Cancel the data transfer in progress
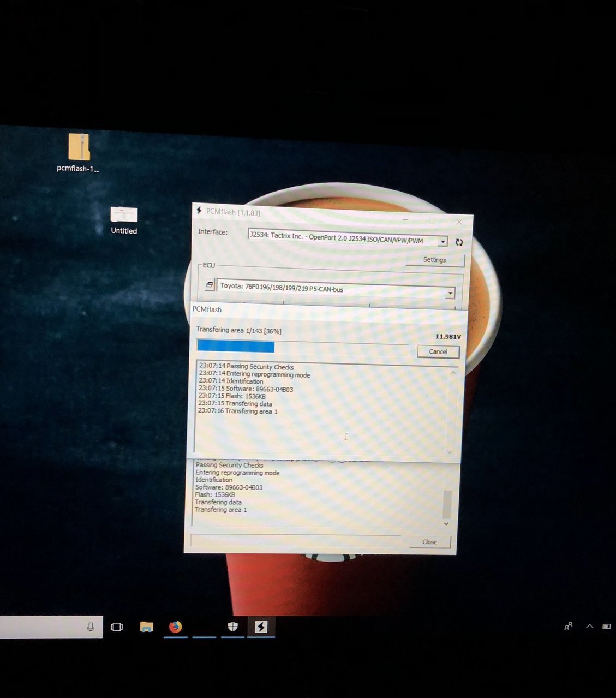Viewport: 616px width, 698px height. [x=438, y=351]
